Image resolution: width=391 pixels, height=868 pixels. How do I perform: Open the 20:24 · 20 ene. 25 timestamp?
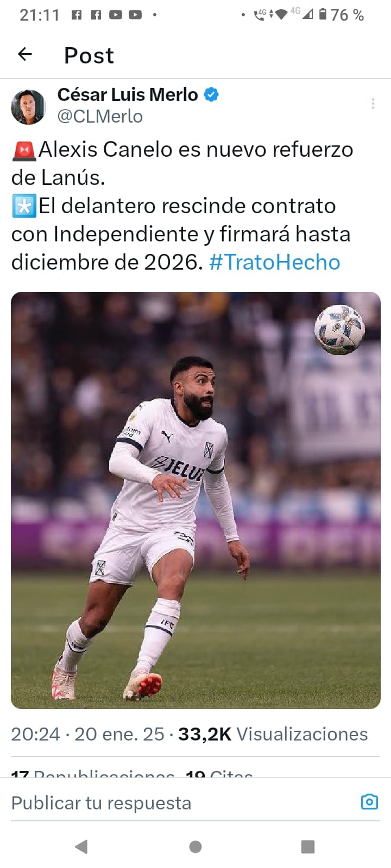pos(87,734)
